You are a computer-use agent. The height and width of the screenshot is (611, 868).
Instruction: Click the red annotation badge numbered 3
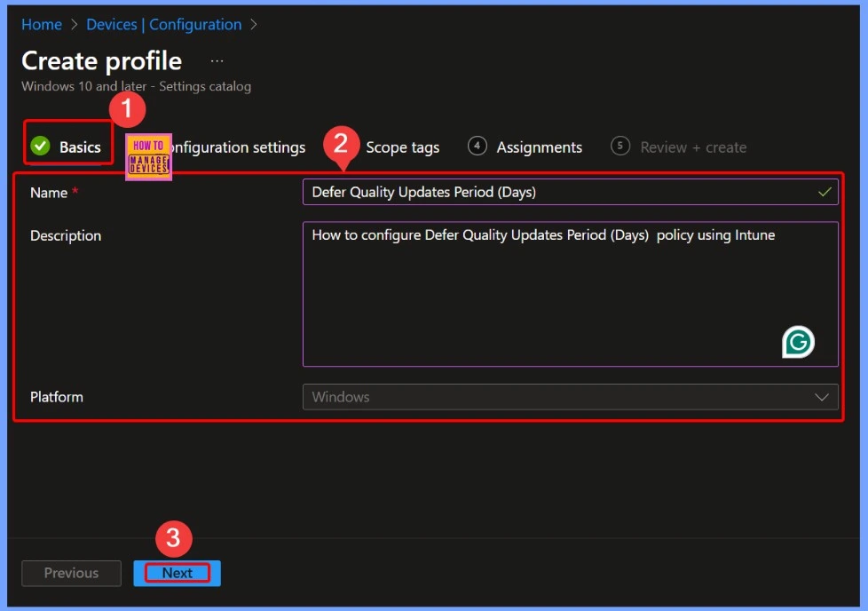pyautogui.click(x=174, y=537)
